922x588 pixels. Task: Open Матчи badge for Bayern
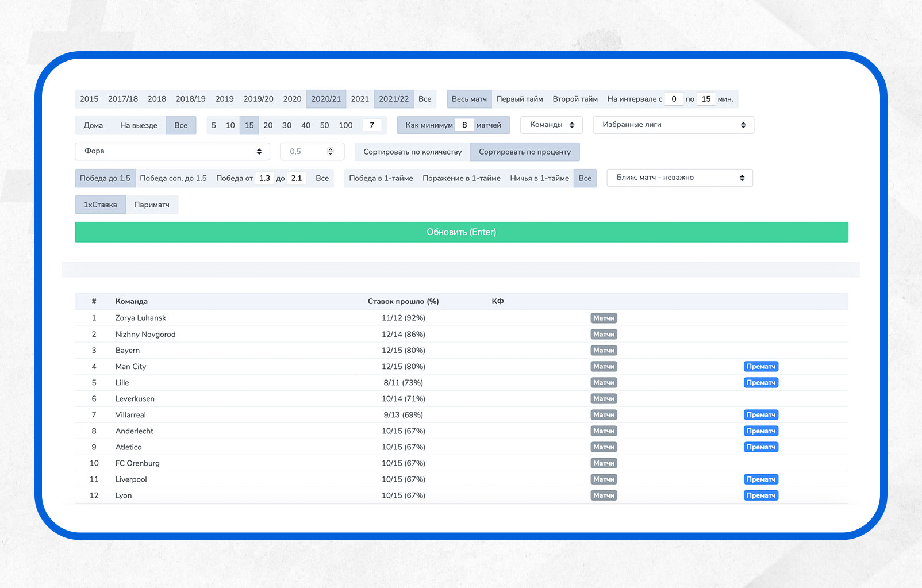click(604, 350)
